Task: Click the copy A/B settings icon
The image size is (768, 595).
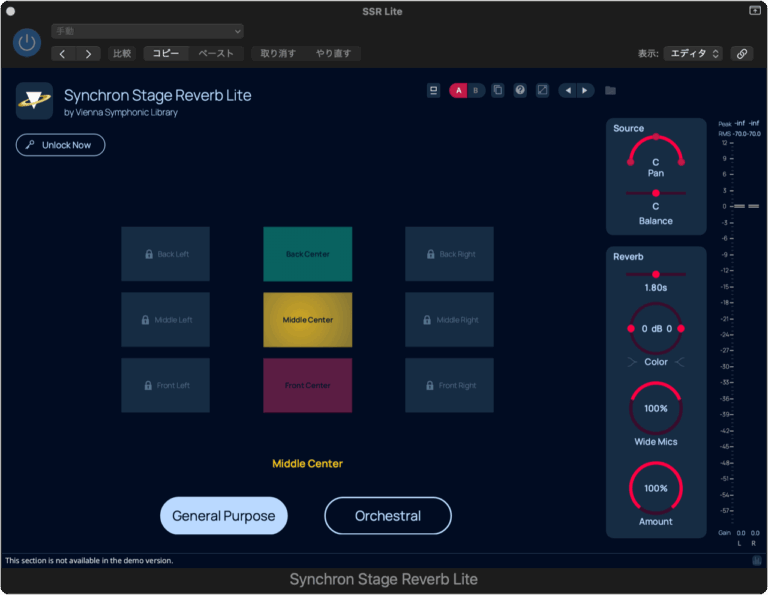Action: coord(498,90)
